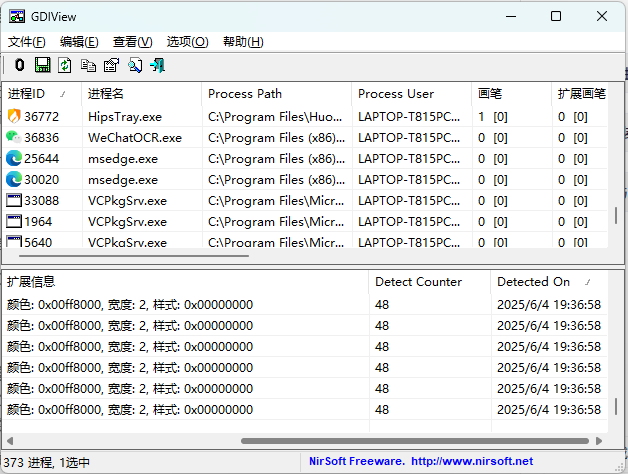Click the HipsTray shield icon for 36772
This screenshot has width=628, height=474.
[x=14, y=116]
